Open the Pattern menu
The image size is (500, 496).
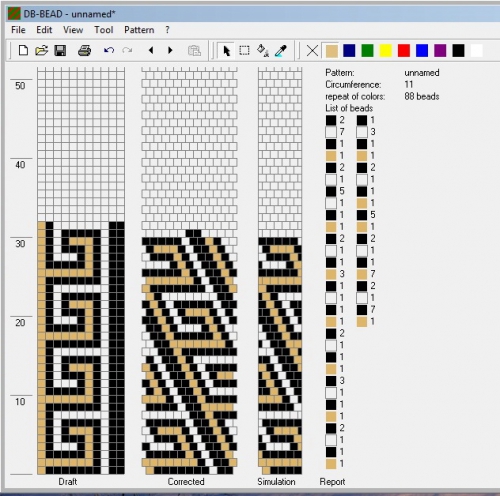pyautogui.click(x=139, y=30)
